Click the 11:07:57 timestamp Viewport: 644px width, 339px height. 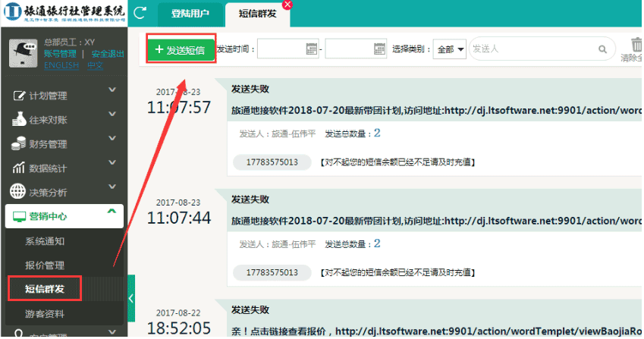point(179,108)
